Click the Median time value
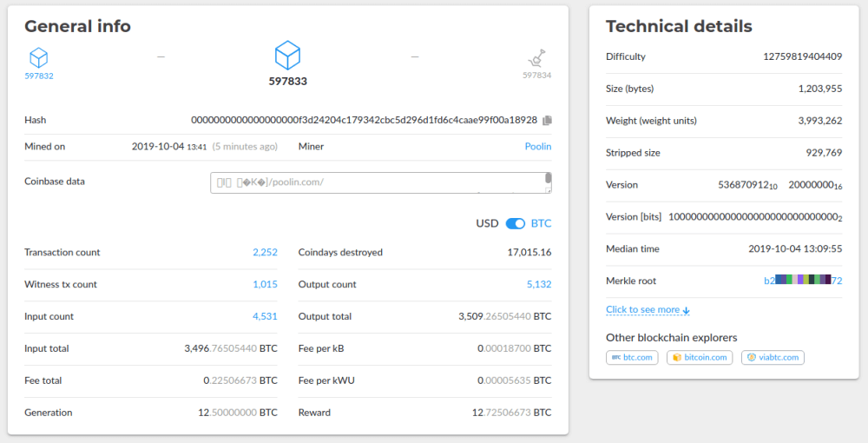The height and width of the screenshot is (443, 868). click(795, 248)
